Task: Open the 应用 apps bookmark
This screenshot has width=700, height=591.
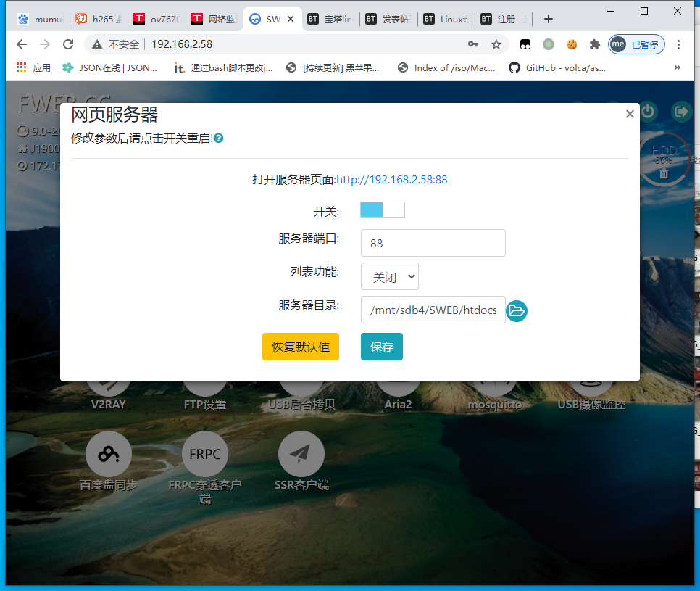Action: tap(33, 67)
